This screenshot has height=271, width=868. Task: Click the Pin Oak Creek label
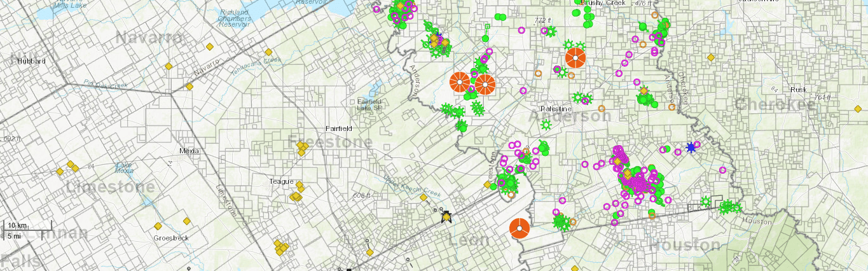(106, 84)
